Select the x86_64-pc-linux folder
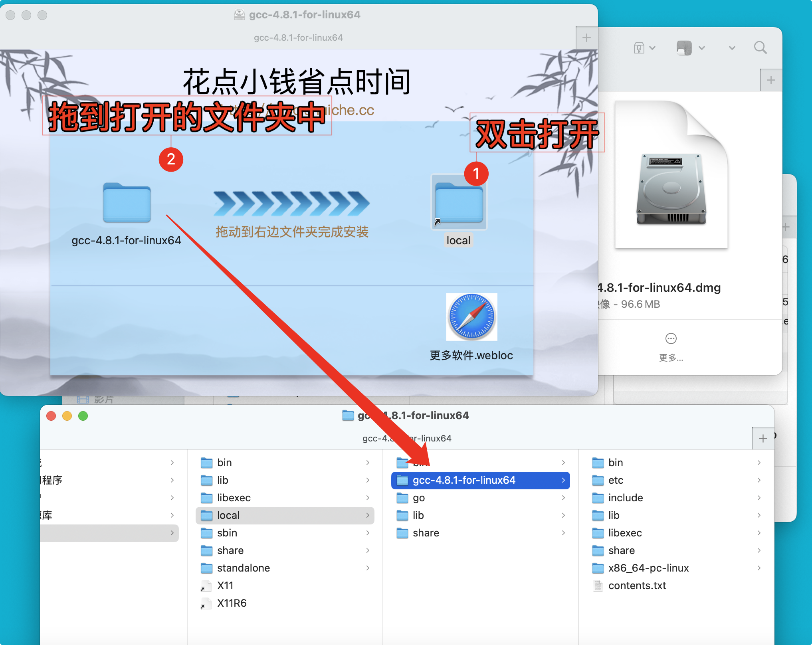The height and width of the screenshot is (645, 812). click(648, 568)
